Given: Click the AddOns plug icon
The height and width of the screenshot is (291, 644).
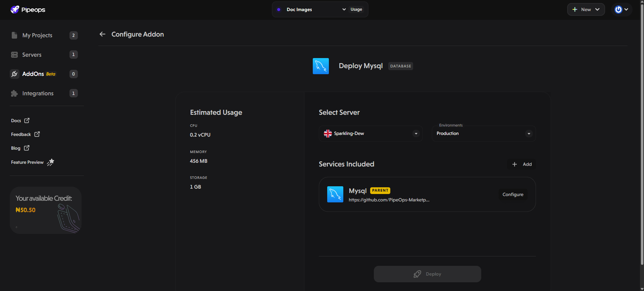Looking at the screenshot, I should click(14, 74).
